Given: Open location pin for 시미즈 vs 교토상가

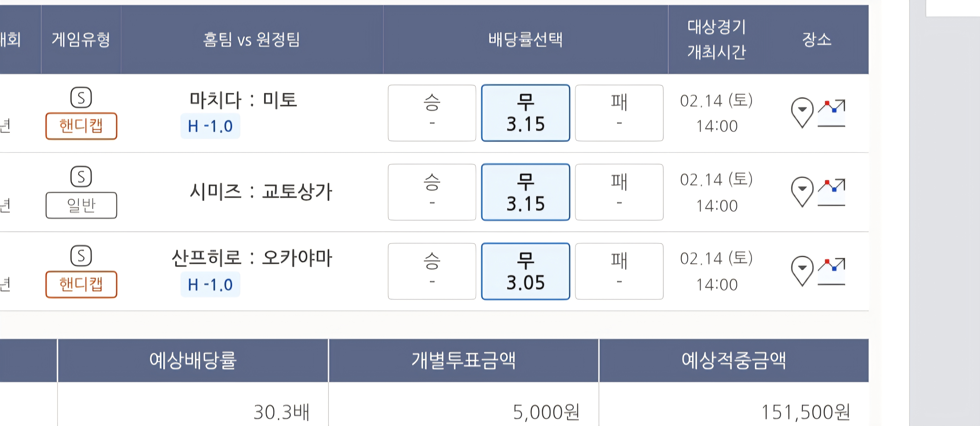Looking at the screenshot, I should 802,191.
